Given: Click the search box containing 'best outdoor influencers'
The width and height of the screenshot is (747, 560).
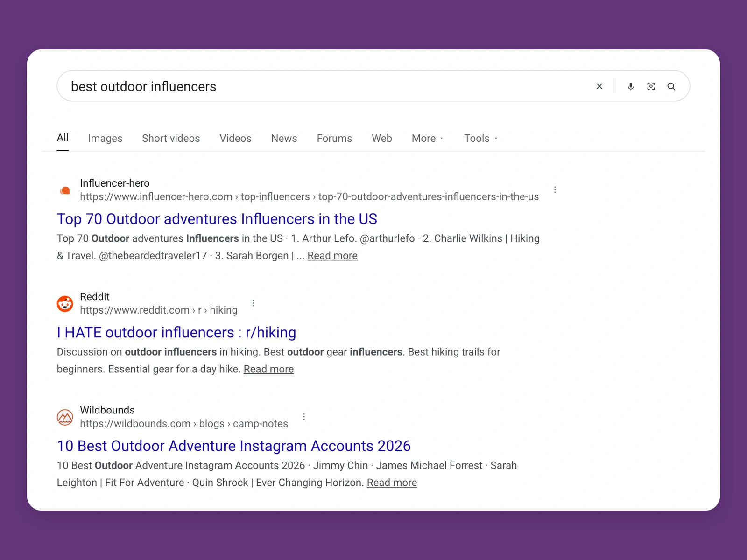Looking at the screenshot, I should pos(373,86).
